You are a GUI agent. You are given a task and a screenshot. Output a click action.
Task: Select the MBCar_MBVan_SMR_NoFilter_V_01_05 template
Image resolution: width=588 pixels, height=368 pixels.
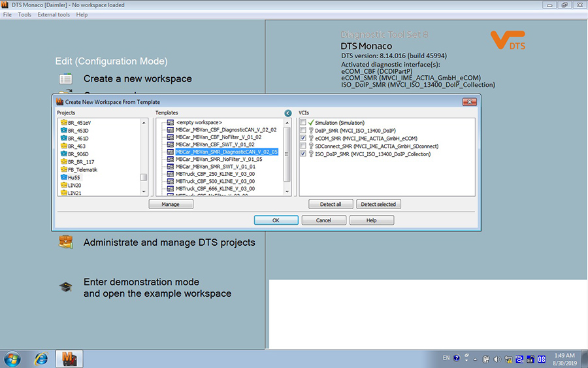coord(219,159)
